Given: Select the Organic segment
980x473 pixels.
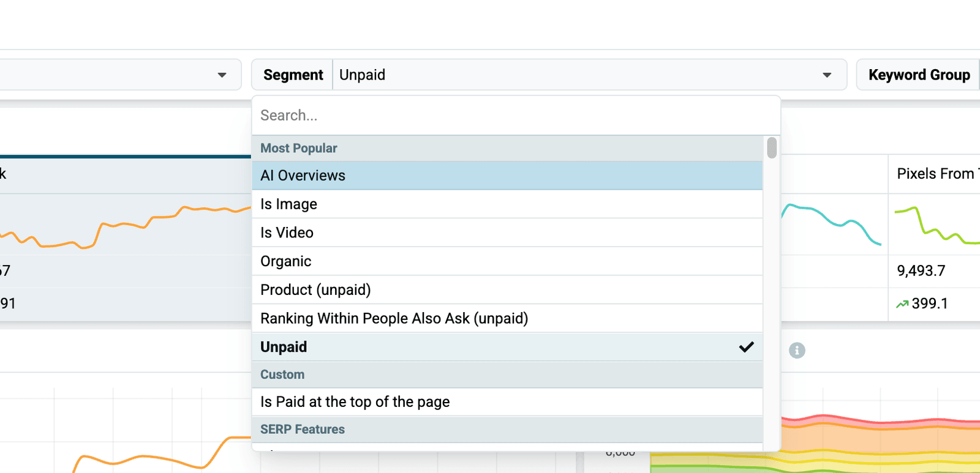Looking at the screenshot, I should 507,261.
